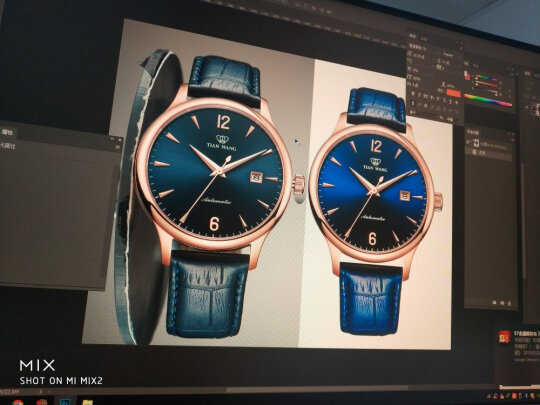Screen dimensions: 540x405
Task: Click the All Caps TT icon
Action: (426, 96)
